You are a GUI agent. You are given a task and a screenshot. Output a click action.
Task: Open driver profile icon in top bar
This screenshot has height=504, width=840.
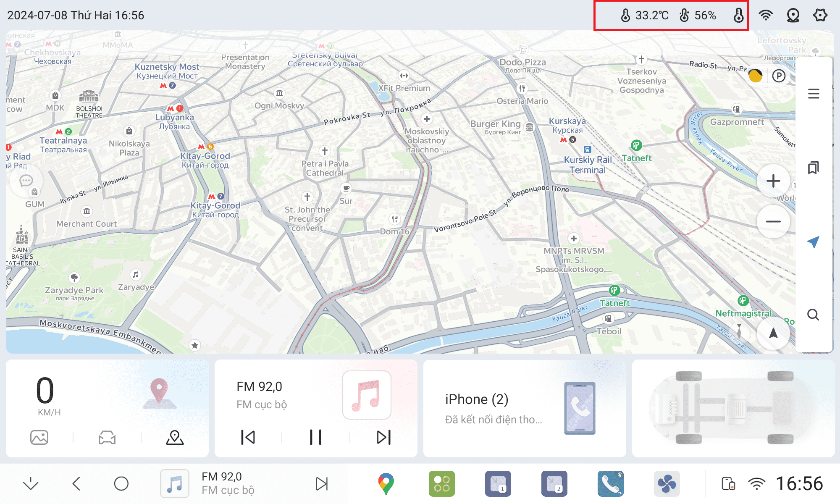tap(793, 16)
